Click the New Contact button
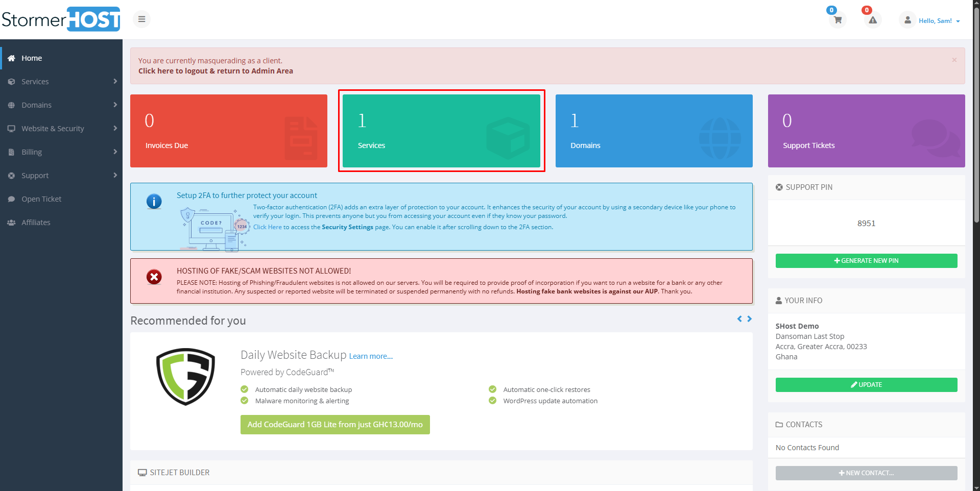Image resolution: width=980 pixels, height=491 pixels. [x=867, y=473]
